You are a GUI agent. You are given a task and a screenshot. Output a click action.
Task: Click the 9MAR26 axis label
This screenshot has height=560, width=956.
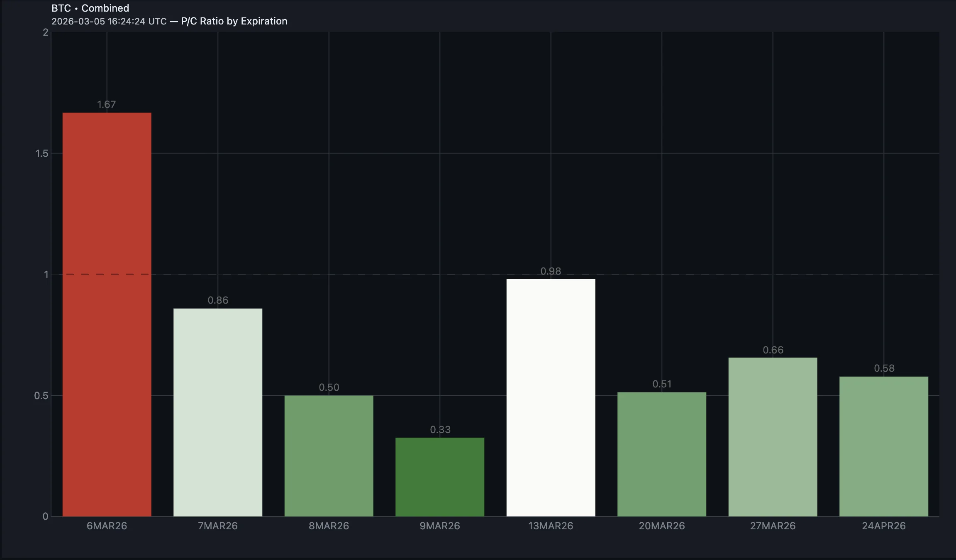coord(439,526)
